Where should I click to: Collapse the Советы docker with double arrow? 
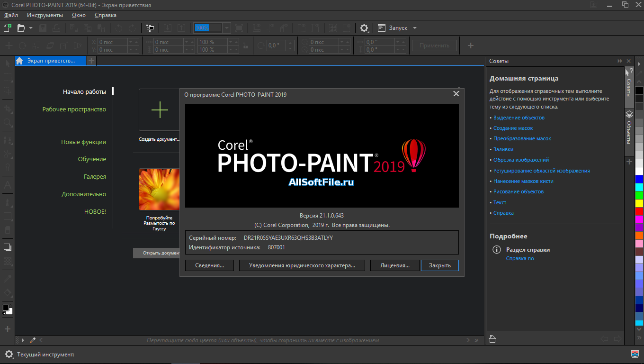tap(619, 61)
